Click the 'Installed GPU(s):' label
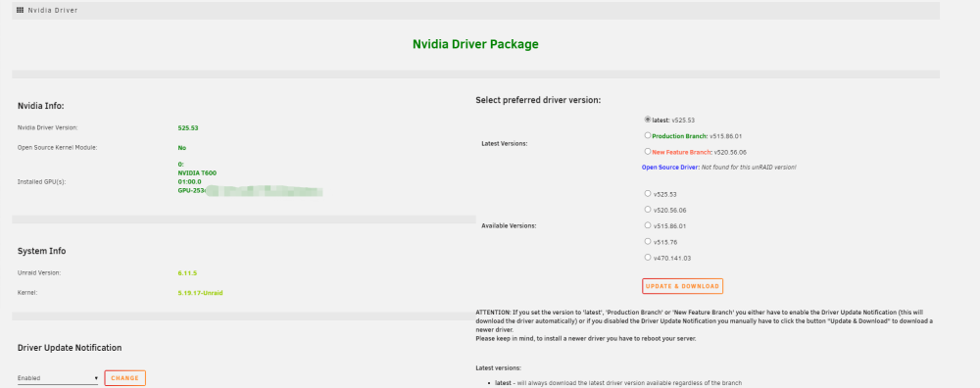 coord(42,182)
